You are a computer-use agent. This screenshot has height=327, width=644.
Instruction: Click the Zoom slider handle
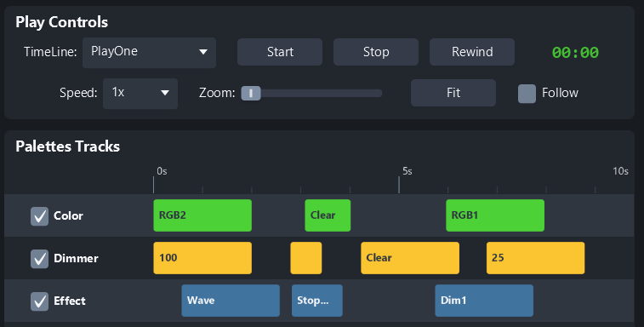click(250, 94)
